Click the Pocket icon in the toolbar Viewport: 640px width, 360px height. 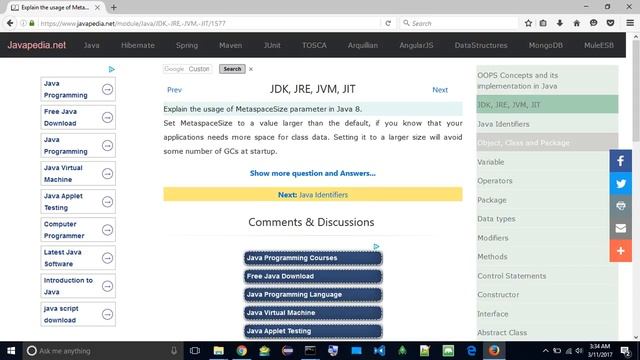click(610, 23)
